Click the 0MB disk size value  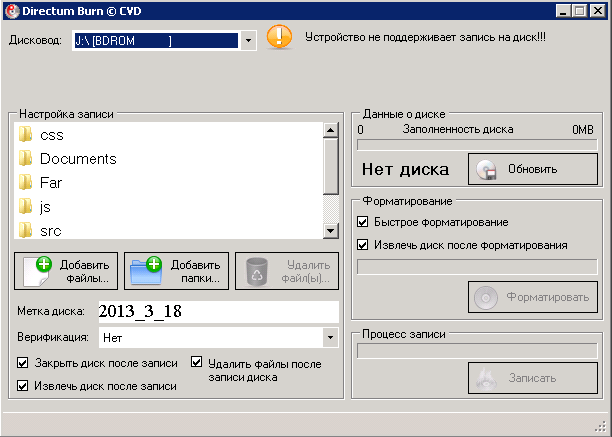point(583,130)
